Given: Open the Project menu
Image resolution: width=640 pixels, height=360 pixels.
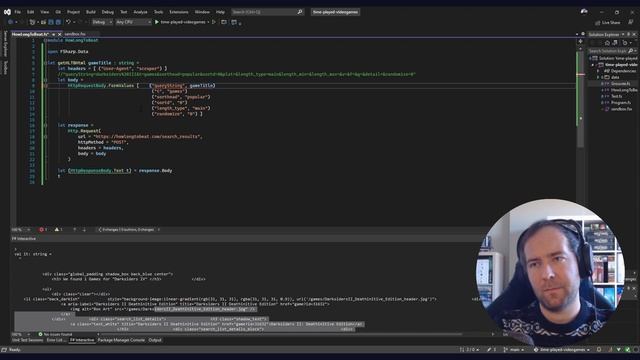Looking at the screenshot, I should click(73, 12).
